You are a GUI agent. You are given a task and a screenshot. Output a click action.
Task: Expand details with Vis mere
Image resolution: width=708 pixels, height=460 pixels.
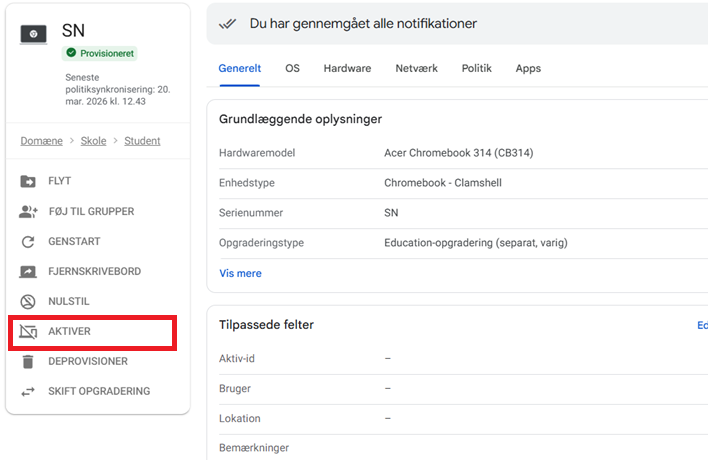240,273
